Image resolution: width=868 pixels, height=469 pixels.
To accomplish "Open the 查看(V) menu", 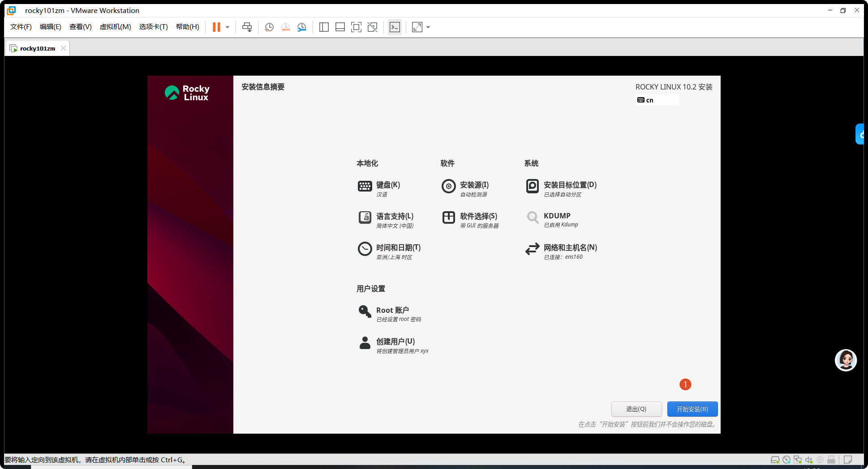I will [x=81, y=27].
